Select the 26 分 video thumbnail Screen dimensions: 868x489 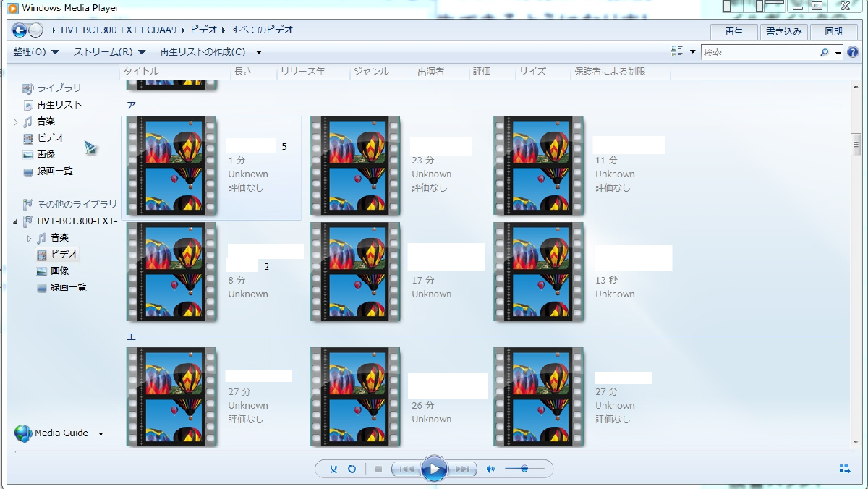click(355, 396)
